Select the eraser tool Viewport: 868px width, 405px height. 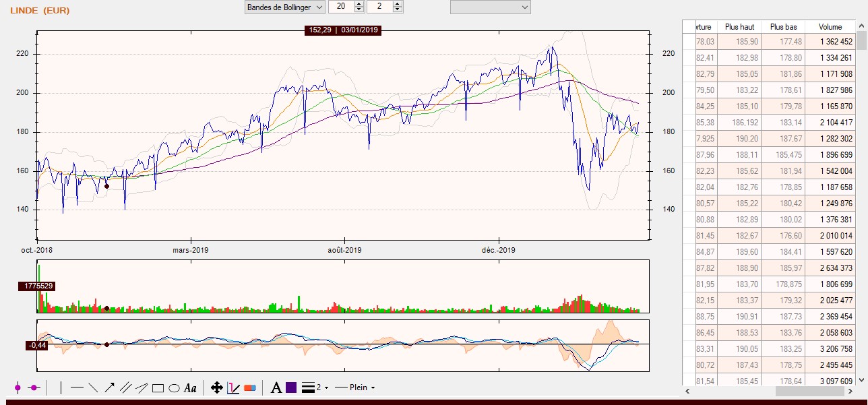click(x=250, y=387)
